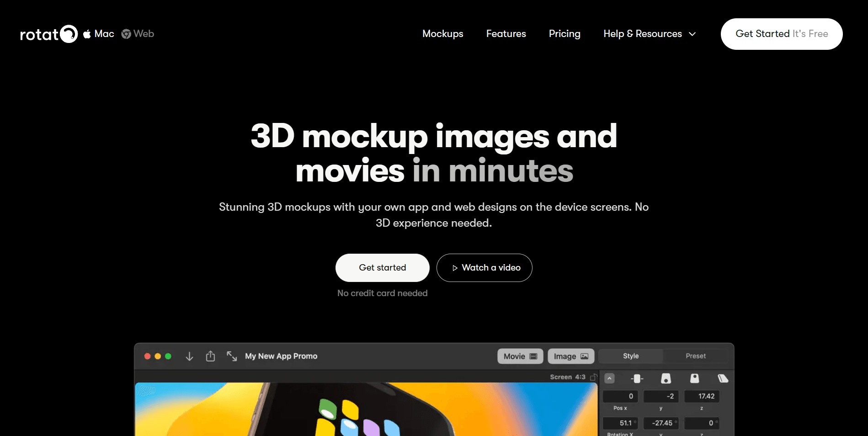Open the Mockups page
The width and height of the screenshot is (868, 436).
pyautogui.click(x=442, y=34)
